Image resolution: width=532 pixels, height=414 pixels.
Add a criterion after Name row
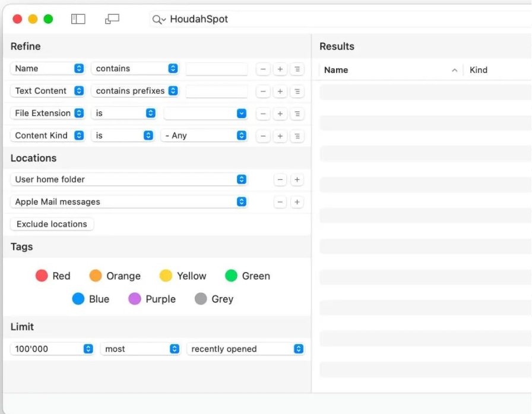coord(280,69)
